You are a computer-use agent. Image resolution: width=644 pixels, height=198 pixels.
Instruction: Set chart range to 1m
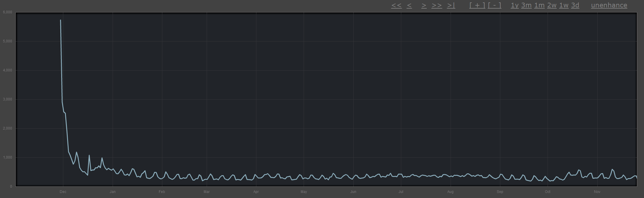[539, 5]
